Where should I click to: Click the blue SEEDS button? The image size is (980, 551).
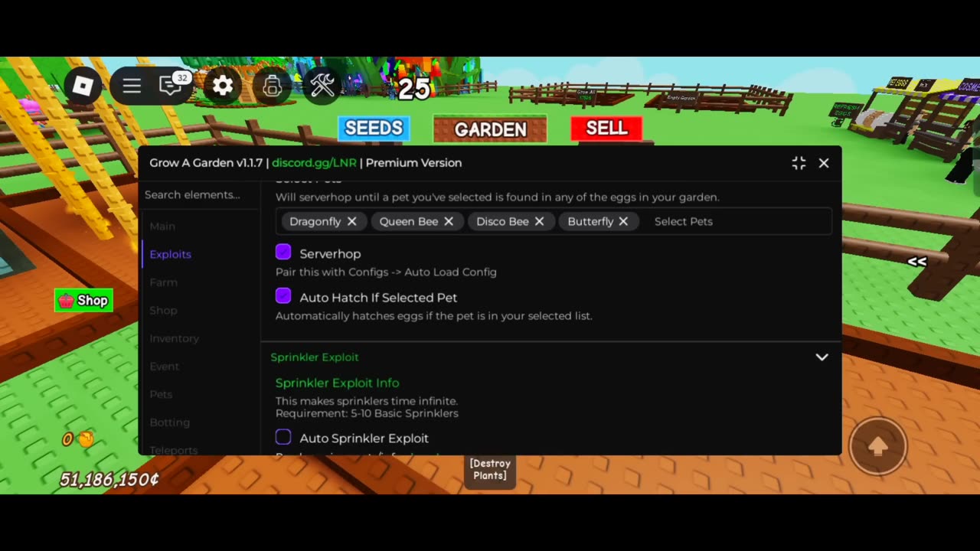[x=374, y=129]
